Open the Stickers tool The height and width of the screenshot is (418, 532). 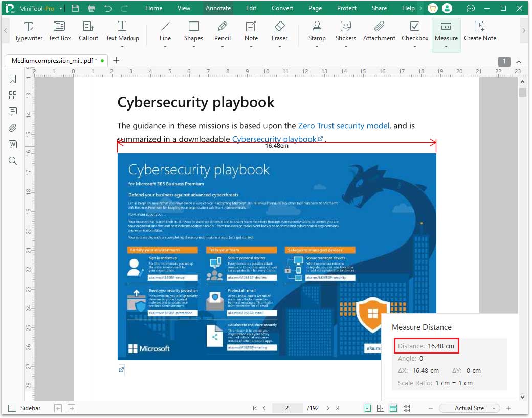(346, 32)
